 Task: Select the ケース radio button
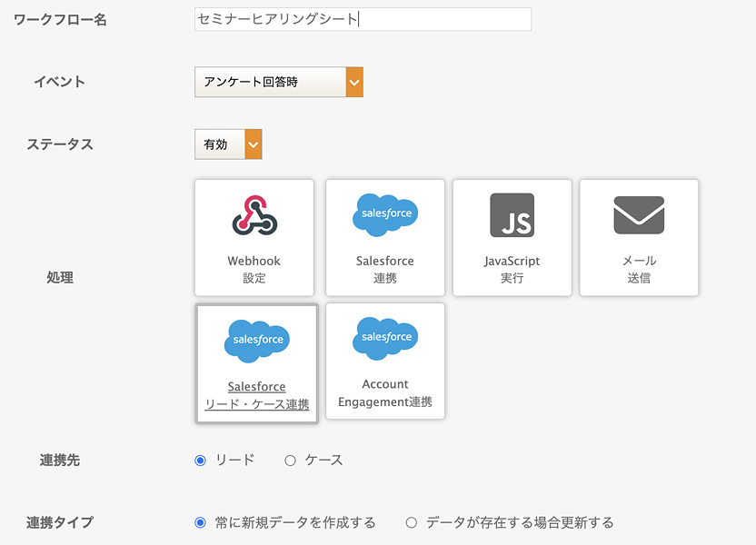point(290,461)
